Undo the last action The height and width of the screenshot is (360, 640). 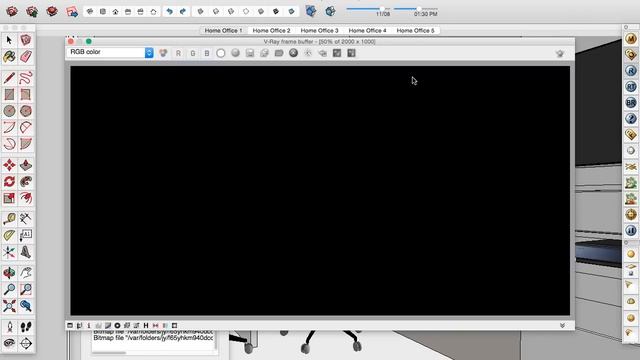169,11
